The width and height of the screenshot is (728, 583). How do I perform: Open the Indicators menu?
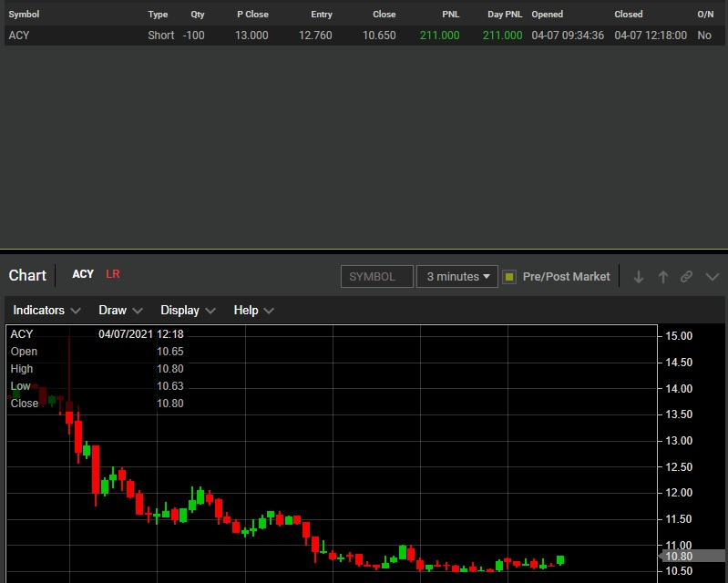pos(46,310)
